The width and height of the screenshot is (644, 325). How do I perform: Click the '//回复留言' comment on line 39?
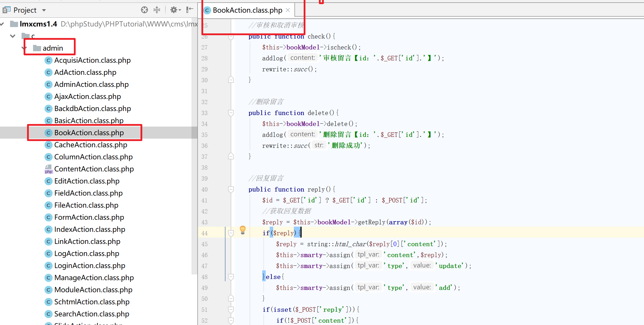[x=266, y=179]
